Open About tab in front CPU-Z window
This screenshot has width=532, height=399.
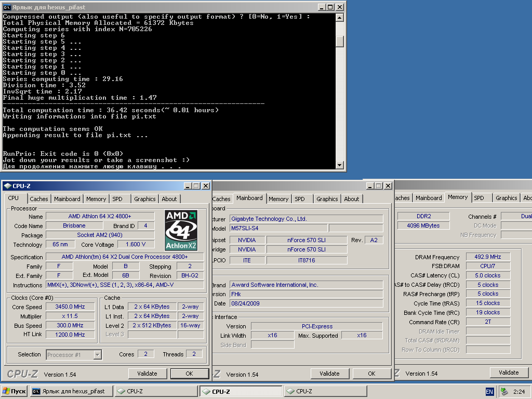pyautogui.click(x=169, y=199)
